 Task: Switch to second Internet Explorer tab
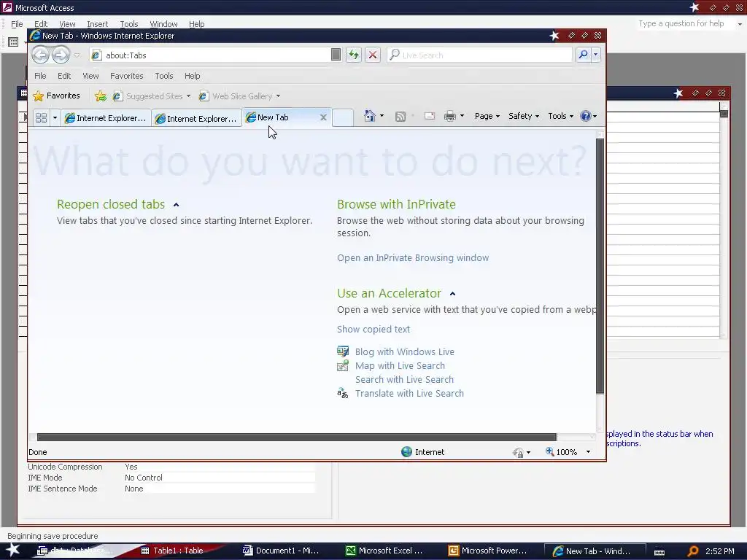point(196,118)
